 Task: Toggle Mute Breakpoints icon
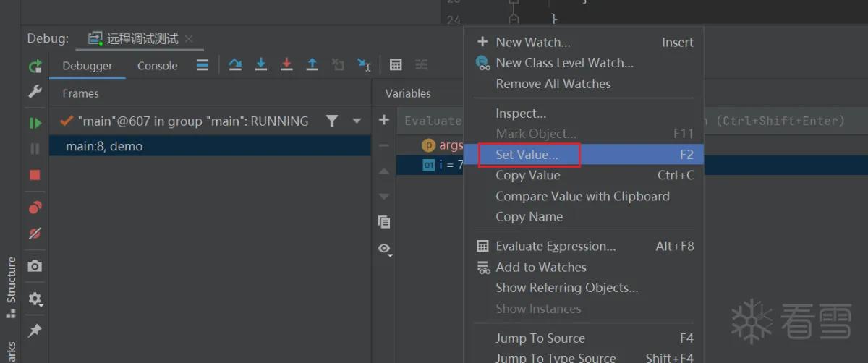click(x=35, y=234)
